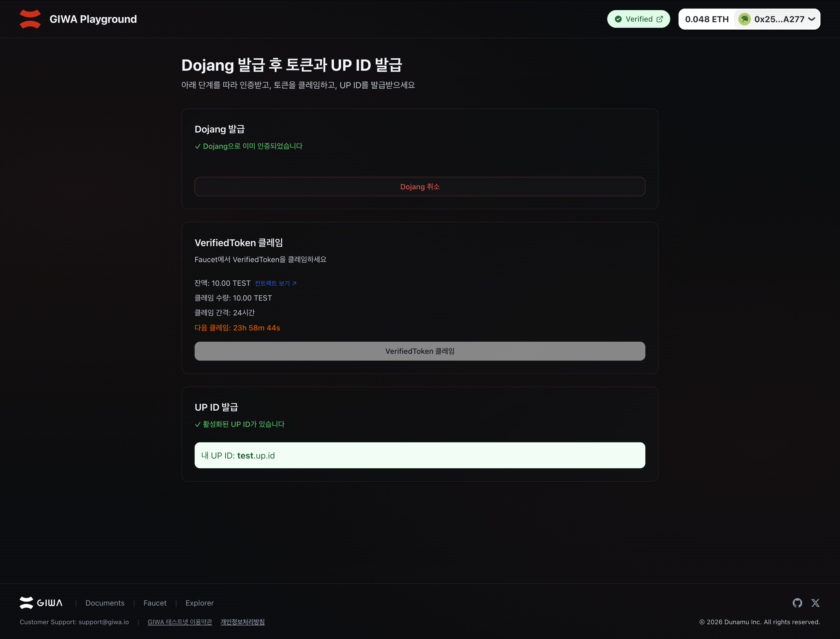
Task: Open GIWA 테스트넷 이용약관 link
Action: (x=180, y=622)
